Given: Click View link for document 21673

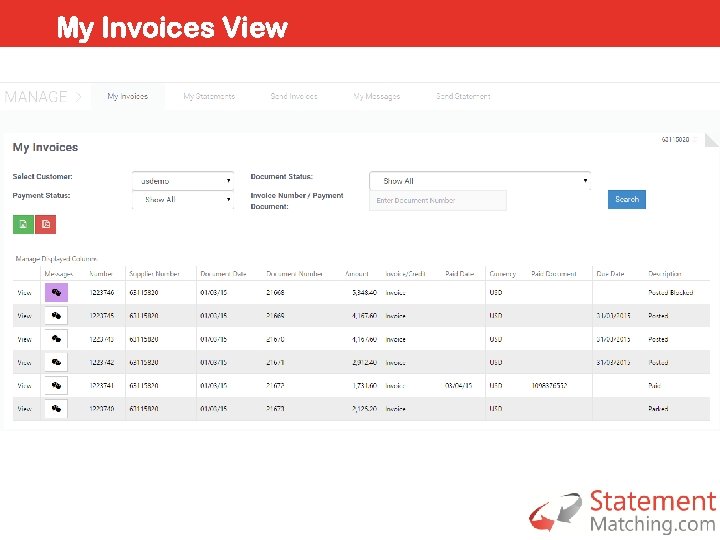Looking at the screenshot, I should pyautogui.click(x=24, y=409).
